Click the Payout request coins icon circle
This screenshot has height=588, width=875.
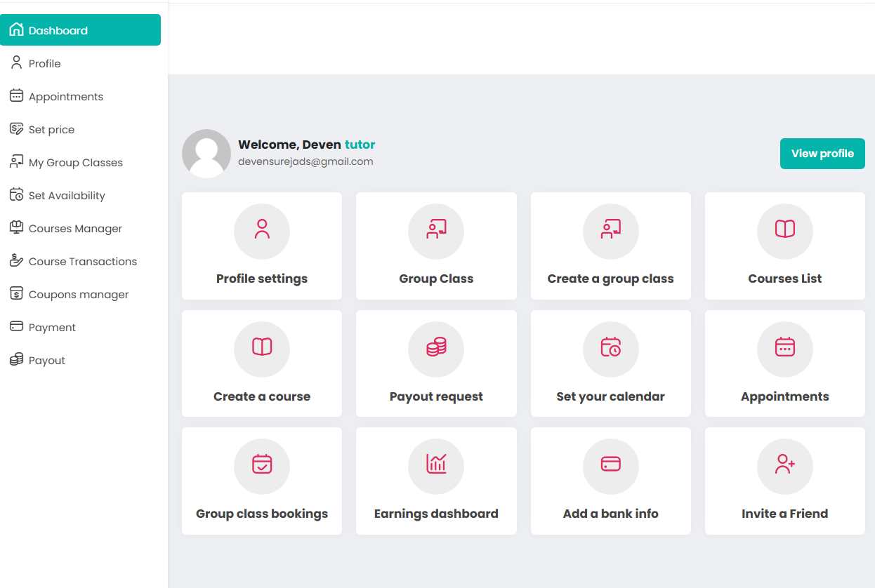(x=436, y=349)
